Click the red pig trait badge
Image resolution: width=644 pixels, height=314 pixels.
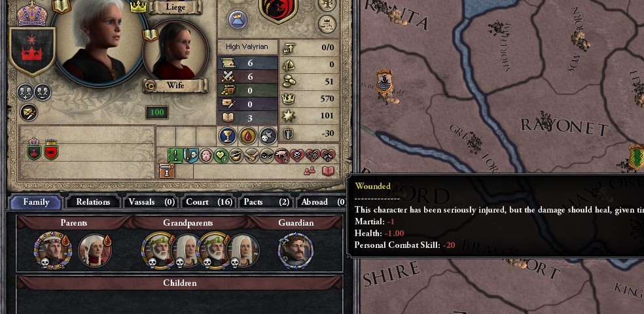[281, 156]
